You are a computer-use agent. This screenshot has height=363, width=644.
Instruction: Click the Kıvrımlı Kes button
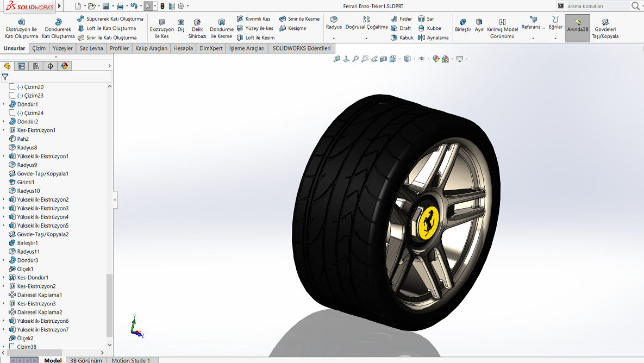click(253, 19)
